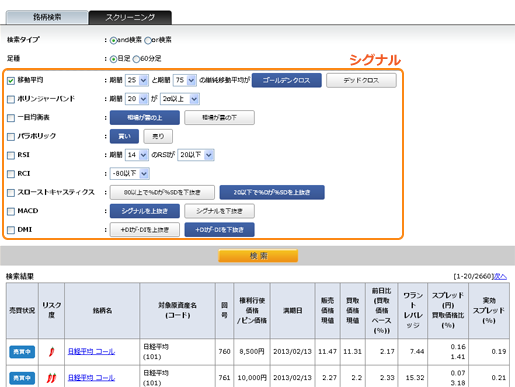515x387 pixels.
Task: Enable the MACD checkbox
Action: (x=11, y=211)
